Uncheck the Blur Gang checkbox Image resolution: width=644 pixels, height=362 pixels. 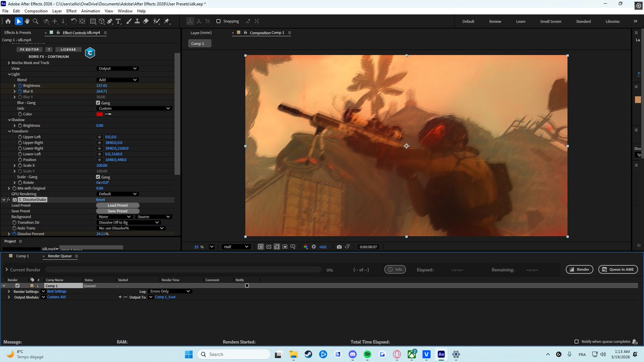98,103
